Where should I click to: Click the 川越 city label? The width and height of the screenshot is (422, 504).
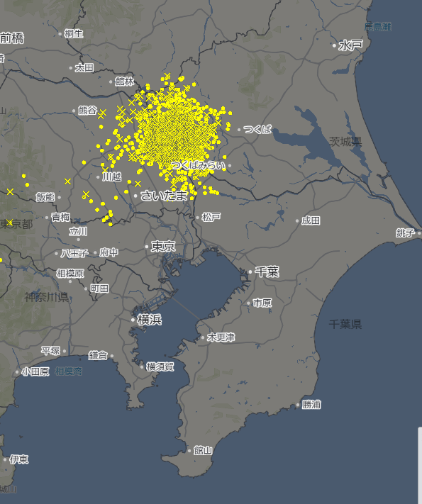pos(112,177)
